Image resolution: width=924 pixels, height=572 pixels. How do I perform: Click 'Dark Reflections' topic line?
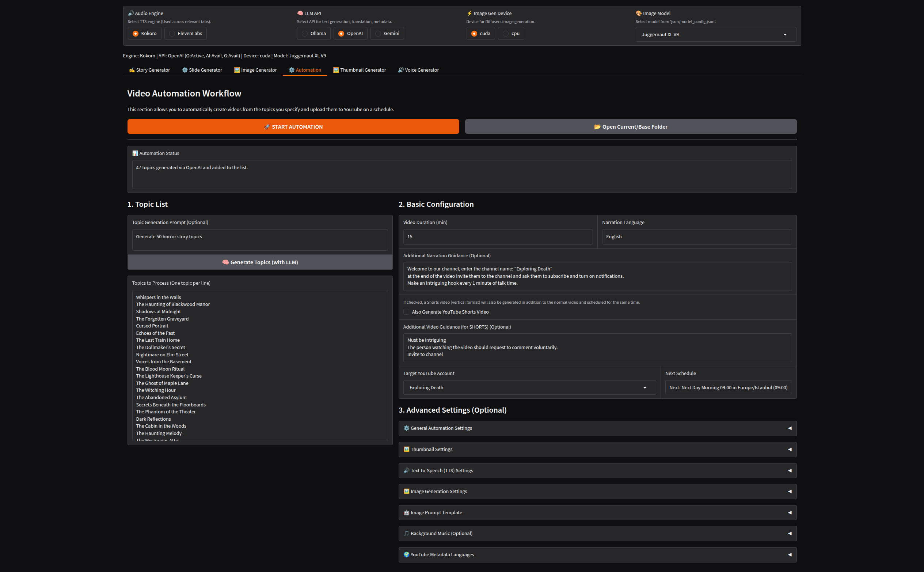click(153, 419)
